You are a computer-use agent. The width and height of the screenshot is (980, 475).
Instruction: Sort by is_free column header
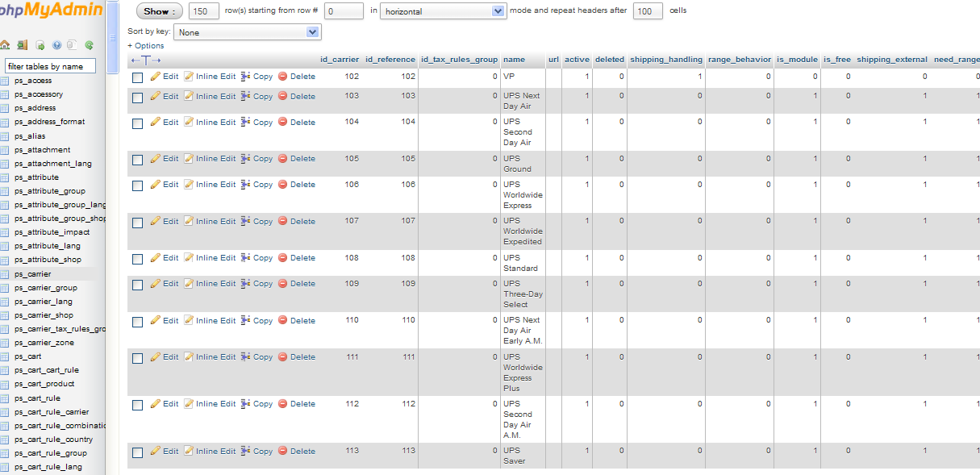(x=836, y=60)
